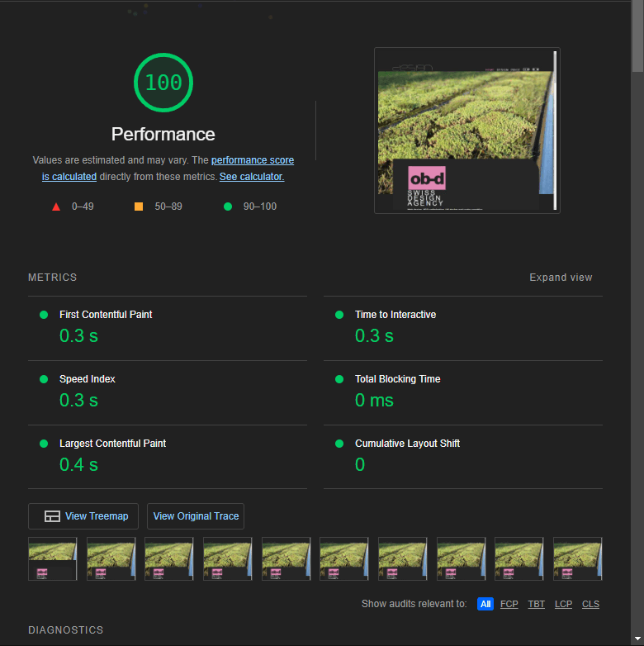Open the large final page screenshot

(x=466, y=131)
